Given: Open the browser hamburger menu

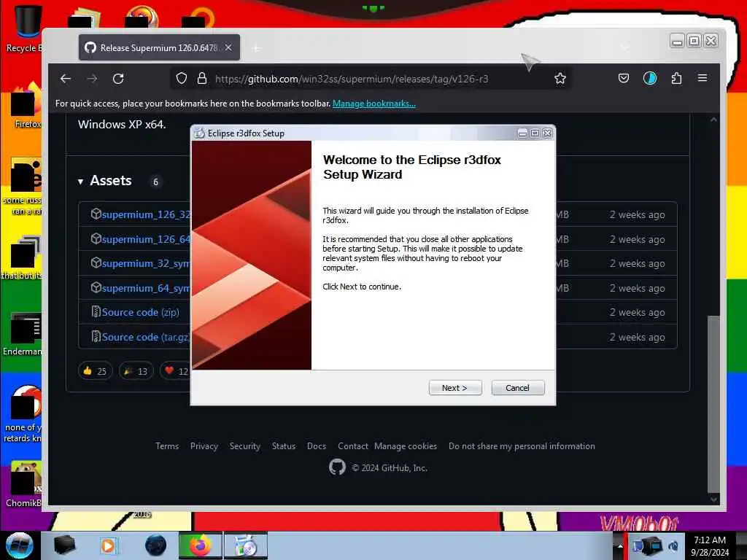Looking at the screenshot, I should coord(703,77).
